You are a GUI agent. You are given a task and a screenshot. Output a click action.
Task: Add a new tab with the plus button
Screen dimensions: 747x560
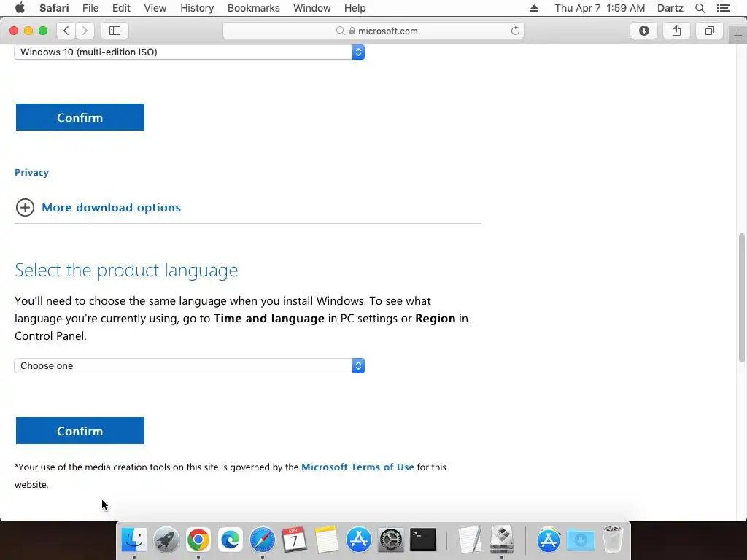click(x=738, y=36)
